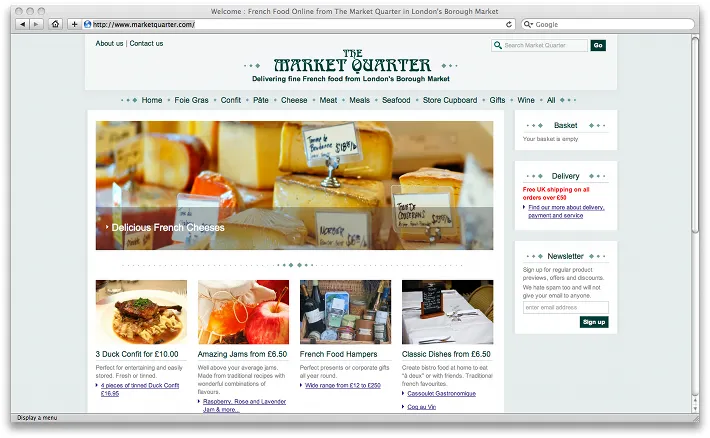Click the cheese display banner image

pos(294,185)
